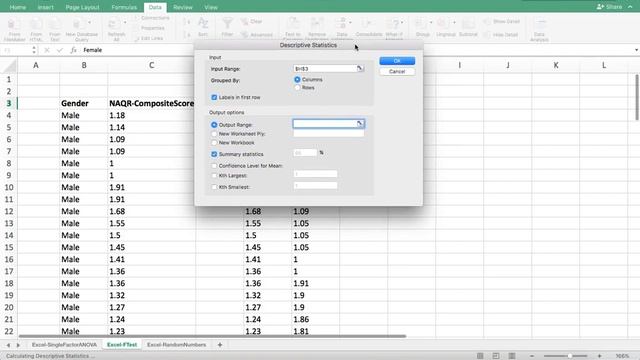Select the Rows radio button
The height and width of the screenshot is (360, 640).
pyautogui.click(x=297, y=88)
